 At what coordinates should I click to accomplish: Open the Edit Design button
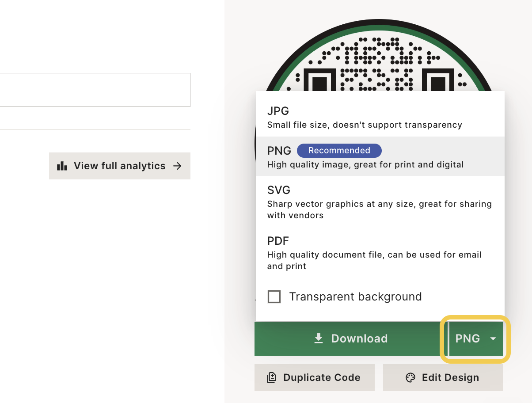pos(443,378)
